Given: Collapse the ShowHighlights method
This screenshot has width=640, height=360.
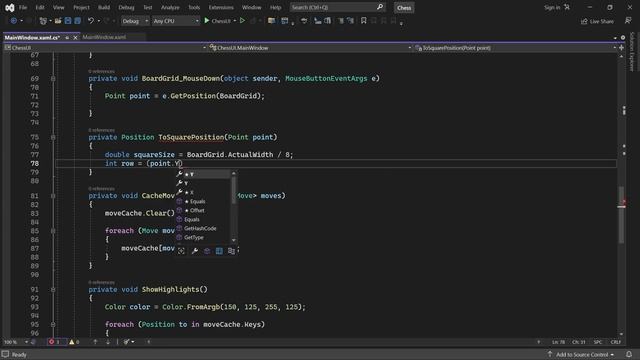Looking at the screenshot, I should (53, 289).
